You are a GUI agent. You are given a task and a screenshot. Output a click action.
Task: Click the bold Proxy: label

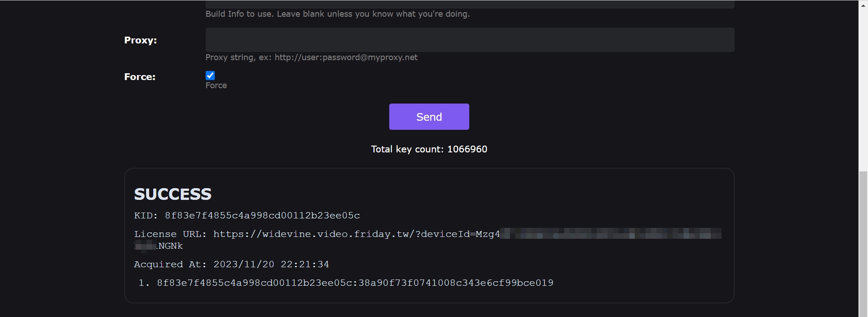pos(141,40)
